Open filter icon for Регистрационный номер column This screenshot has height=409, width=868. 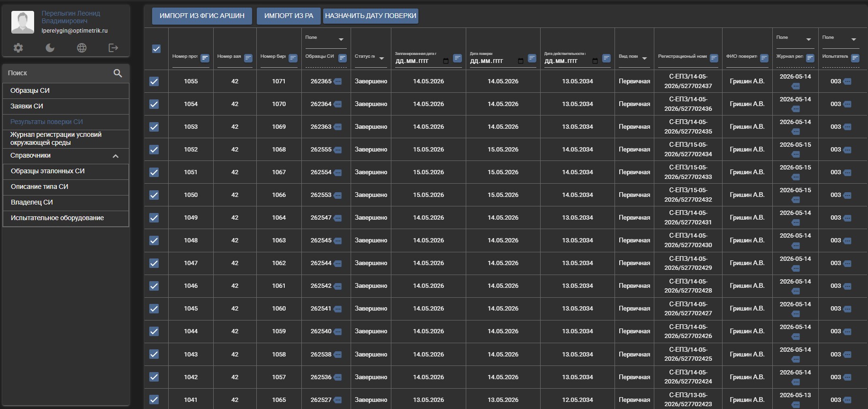pos(714,58)
